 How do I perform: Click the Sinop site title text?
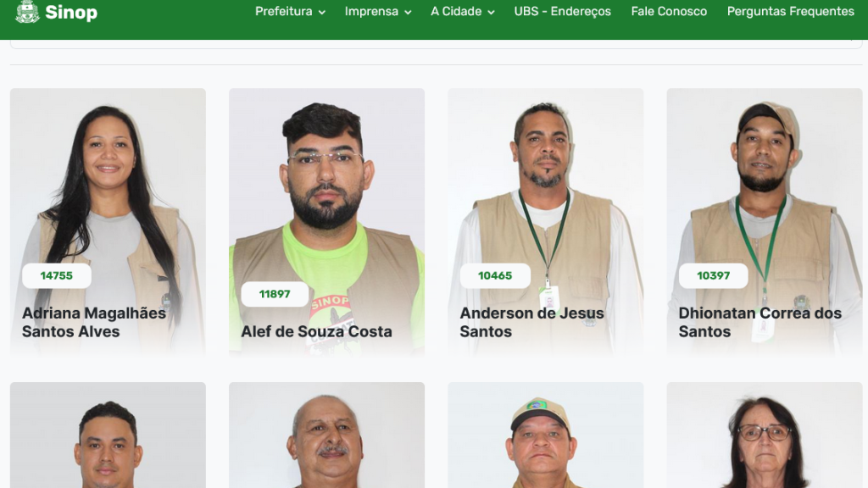click(x=71, y=12)
